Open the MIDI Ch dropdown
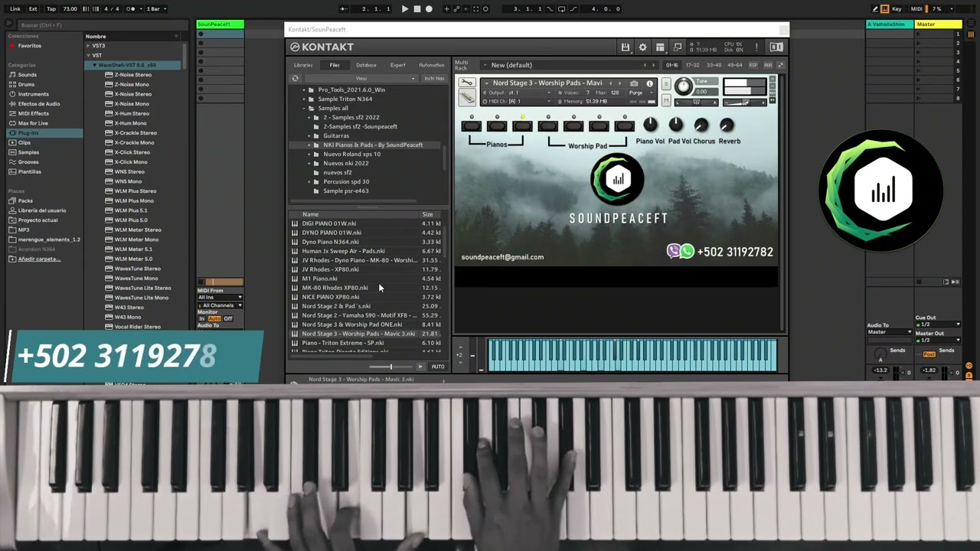The image size is (980, 551). point(518,101)
